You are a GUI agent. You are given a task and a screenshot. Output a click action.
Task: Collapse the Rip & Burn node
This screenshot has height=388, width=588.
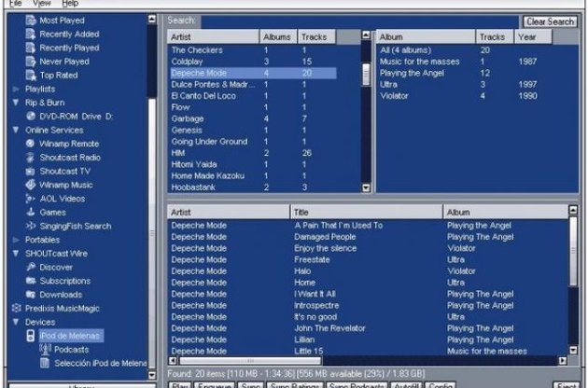point(16,103)
